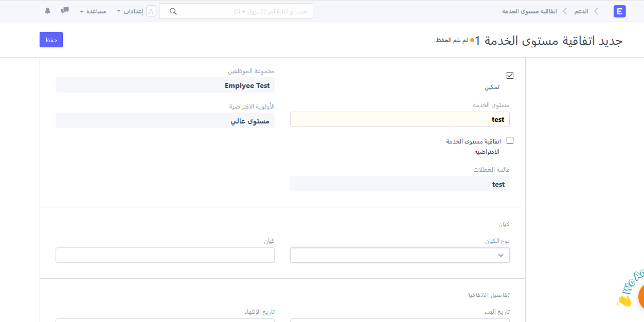Click the تاريخ الإنتهاء label
This screenshot has width=644, height=322.
(259, 312)
